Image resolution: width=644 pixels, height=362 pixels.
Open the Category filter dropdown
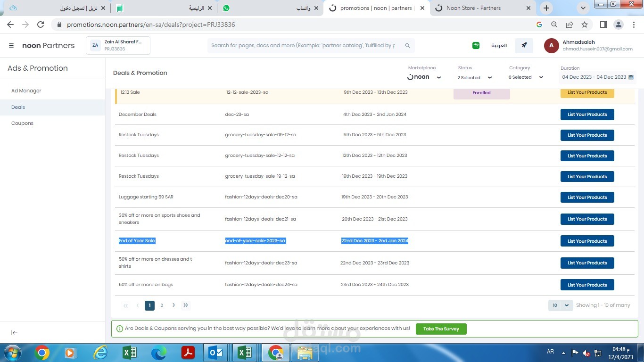pyautogui.click(x=526, y=77)
